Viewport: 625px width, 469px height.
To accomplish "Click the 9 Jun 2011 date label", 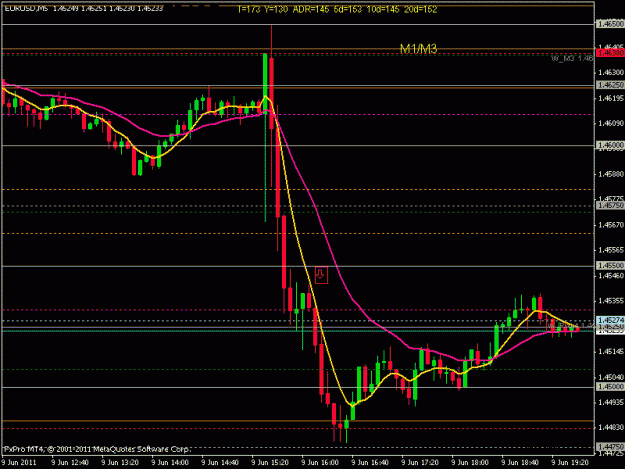I will (x=19, y=463).
